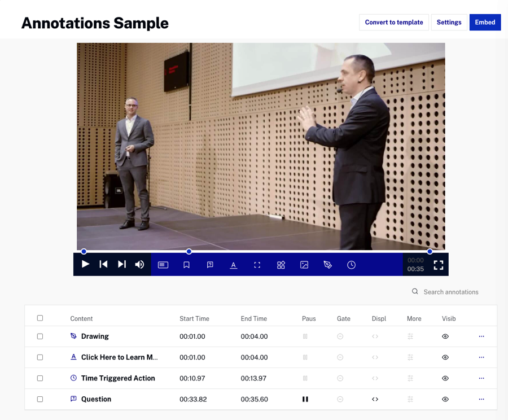Sort by Content column header
The image size is (508, 420).
coord(81,318)
